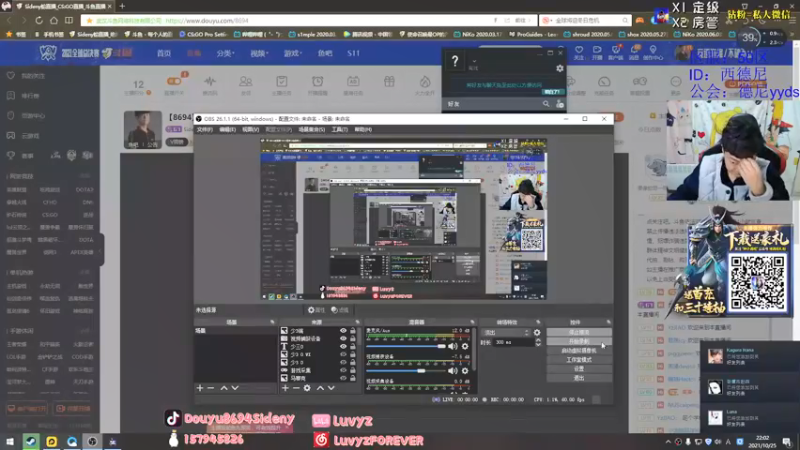Move the scene up in OBS list

[x=223, y=388]
